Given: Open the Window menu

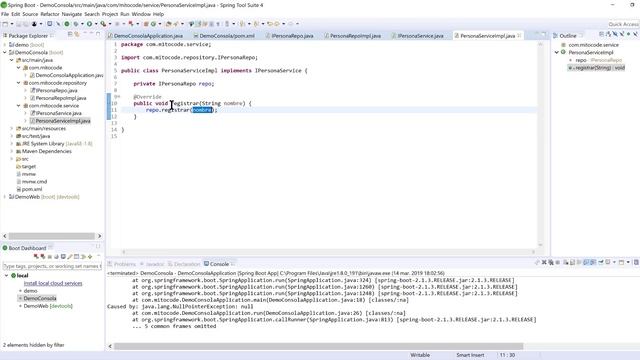Looking at the screenshot, I should click(x=141, y=14).
